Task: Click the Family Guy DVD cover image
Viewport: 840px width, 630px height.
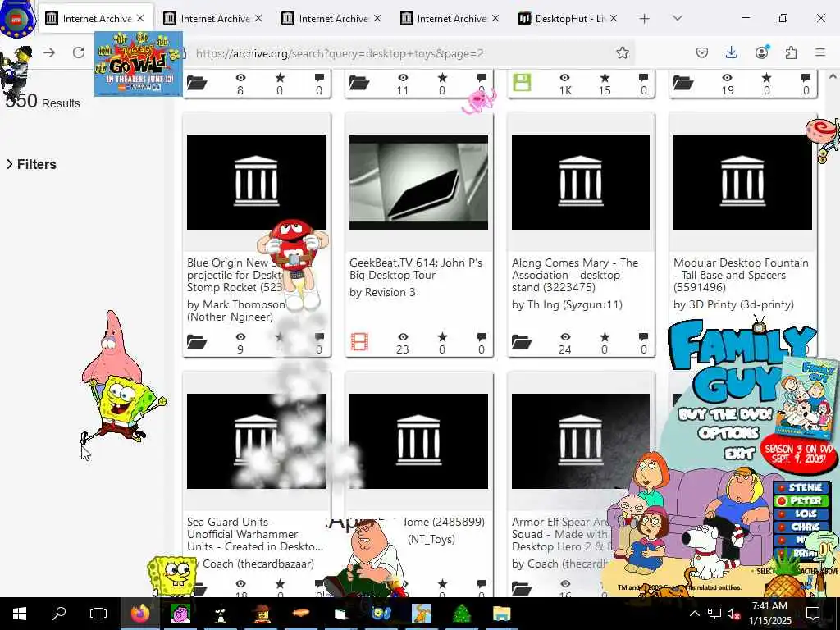Action: click(806, 398)
